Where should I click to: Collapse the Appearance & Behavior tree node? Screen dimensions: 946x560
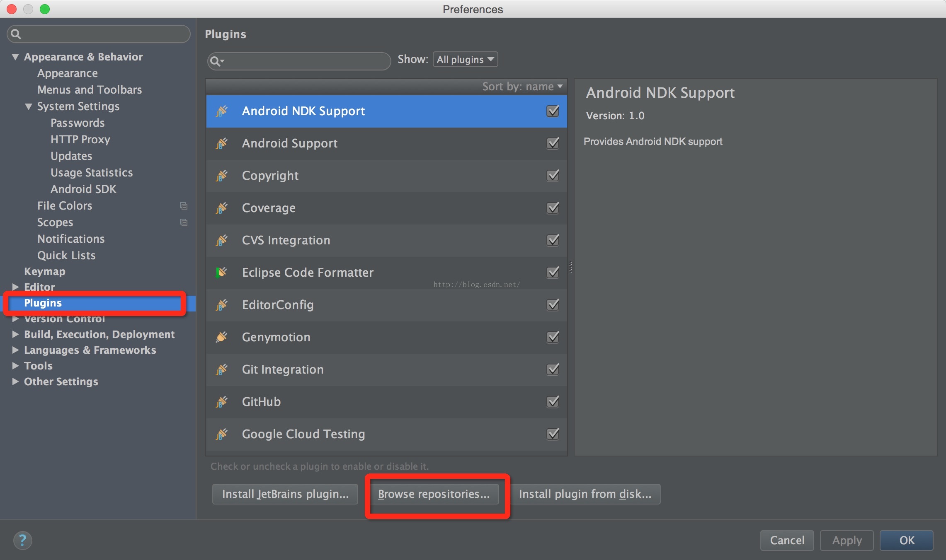[x=15, y=57]
